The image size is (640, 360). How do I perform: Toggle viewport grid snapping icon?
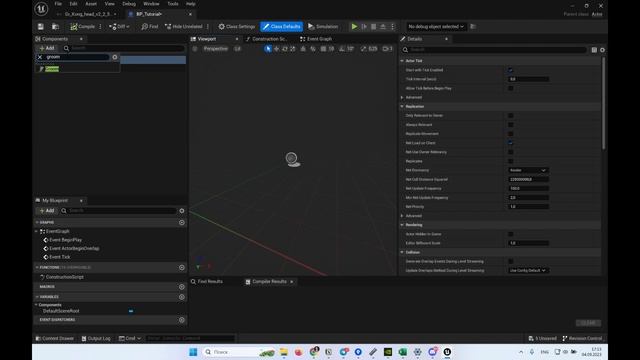coord(323,49)
